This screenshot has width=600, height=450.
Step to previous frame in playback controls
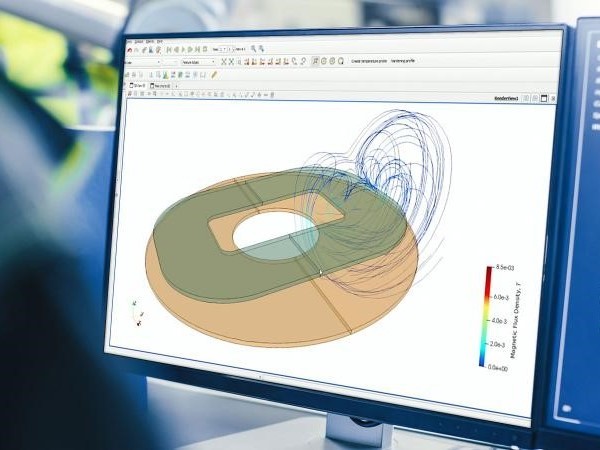tap(177, 49)
